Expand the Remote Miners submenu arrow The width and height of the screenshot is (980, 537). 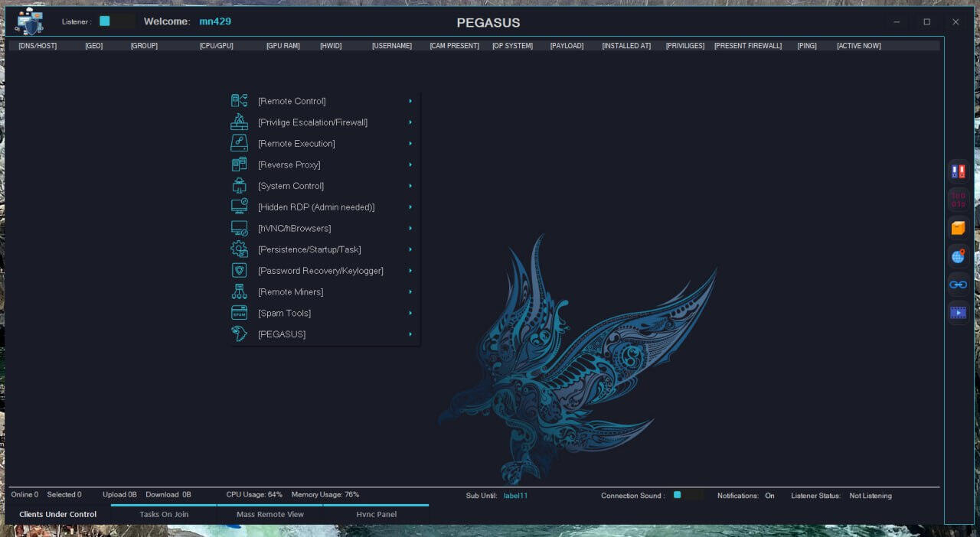[410, 291]
